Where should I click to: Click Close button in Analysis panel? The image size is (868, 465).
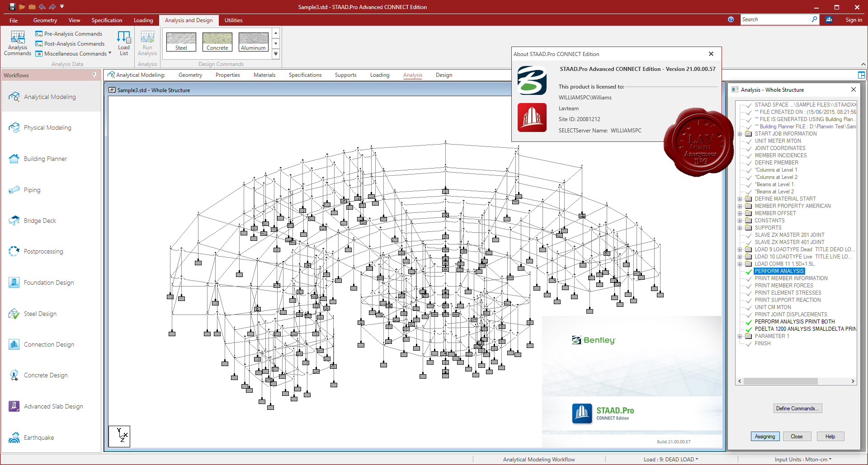coord(797,437)
